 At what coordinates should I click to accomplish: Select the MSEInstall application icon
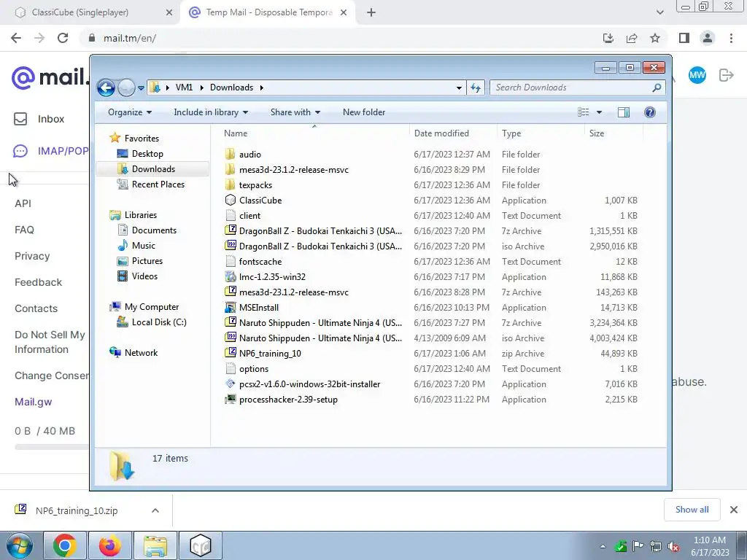[x=230, y=307]
